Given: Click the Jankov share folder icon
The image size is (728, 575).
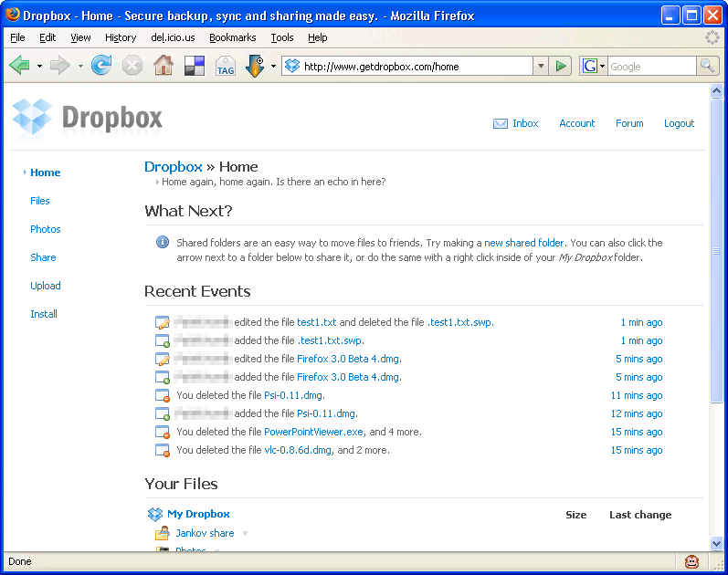Looking at the screenshot, I should 162,533.
